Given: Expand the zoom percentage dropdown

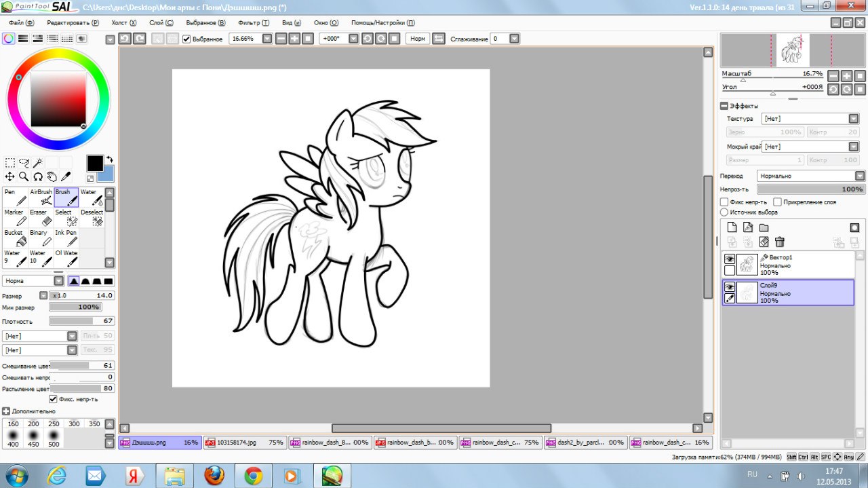Looking at the screenshot, I should point(267,39).
